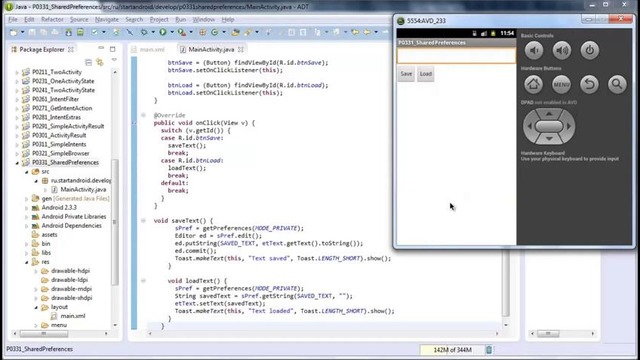The height and width of the screenshot is (360, 640).
Task: Close the MainActivity.java tab
Action: pos(241,49)
